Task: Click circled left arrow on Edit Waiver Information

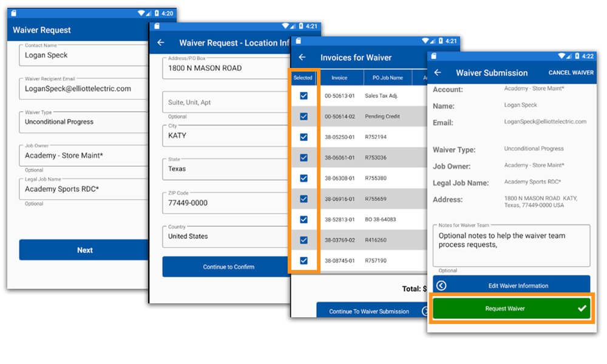Action: 441,286
